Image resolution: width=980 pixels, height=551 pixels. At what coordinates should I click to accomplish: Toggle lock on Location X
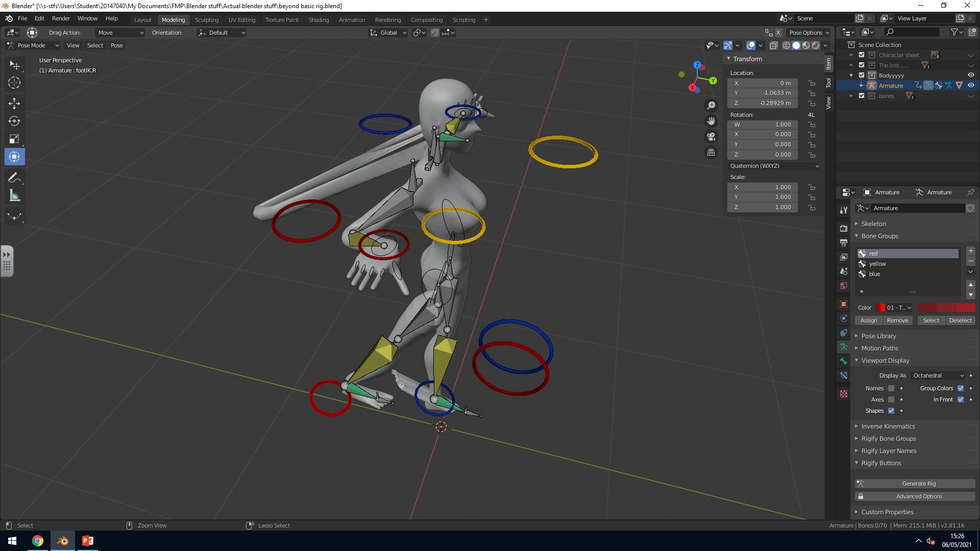click(x=812, y=83)
